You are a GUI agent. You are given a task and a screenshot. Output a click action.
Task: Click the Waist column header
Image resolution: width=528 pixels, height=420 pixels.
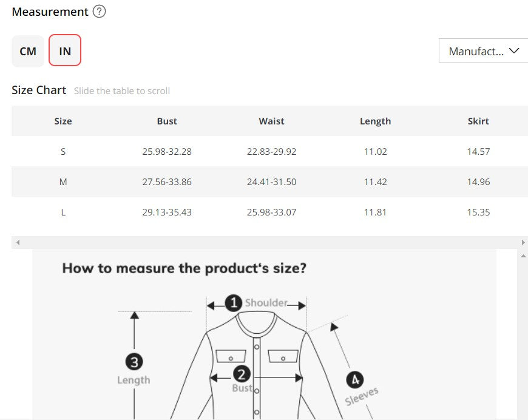271,121
